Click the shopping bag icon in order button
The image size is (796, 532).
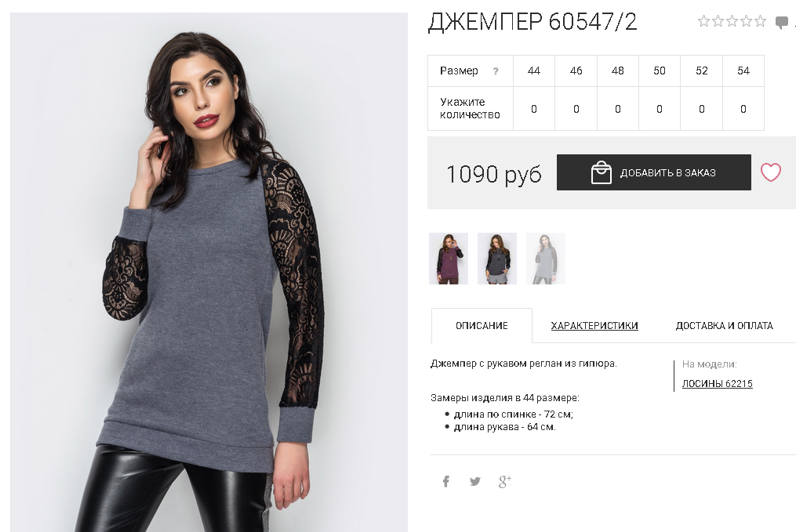coord(601,172)
